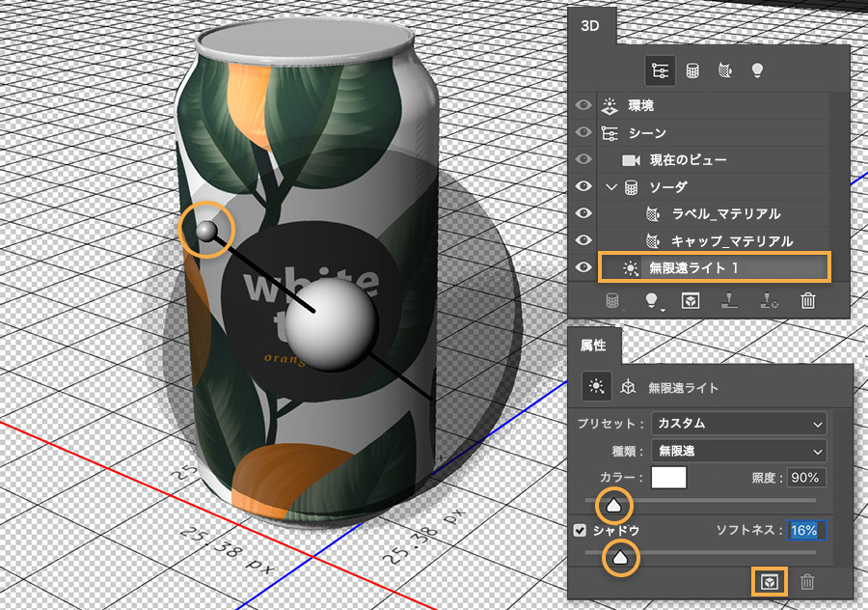Click render cube icon in 3D panel

[x=691, y=301]
